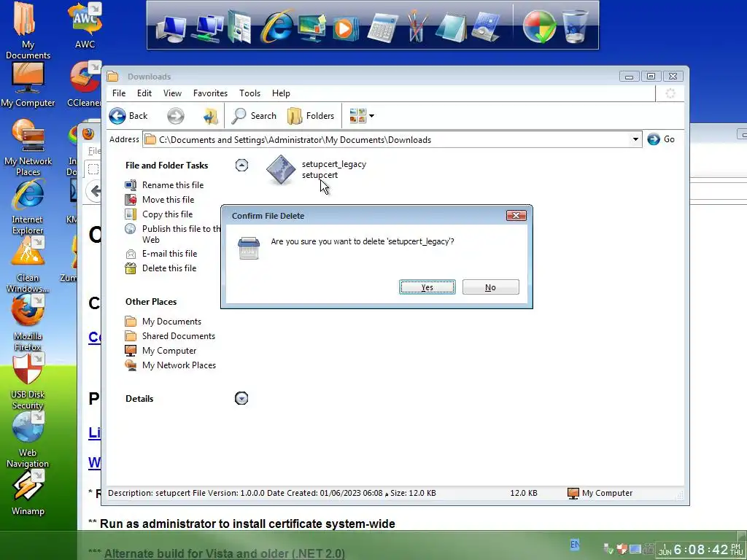
Task: Open Calculator from the dock
Action: click(383, 28)
